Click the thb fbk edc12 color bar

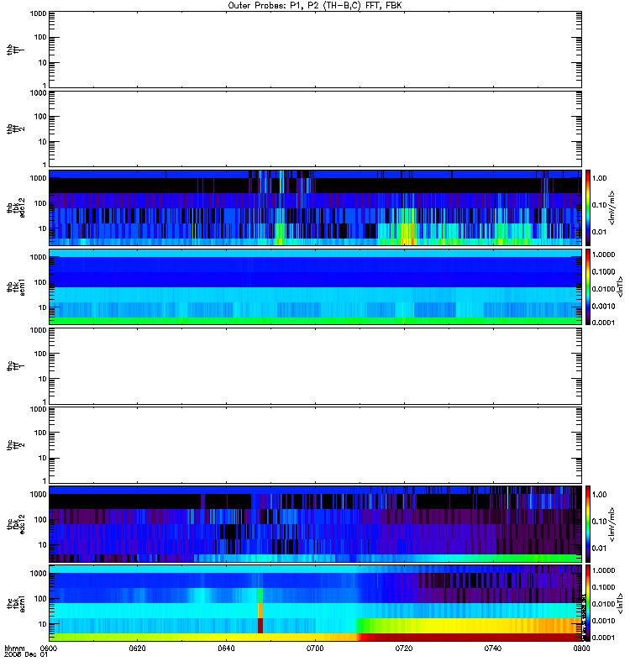point(588,207)
